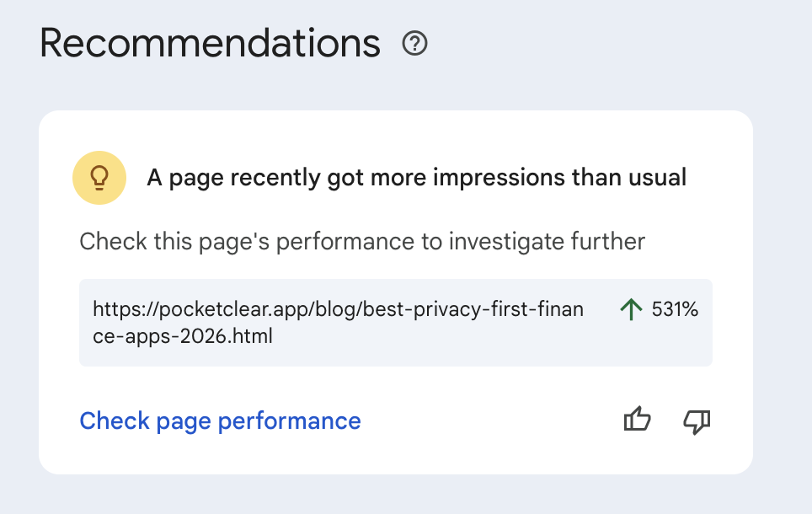Give thumbs down to this recommendation

click(697, 420)
